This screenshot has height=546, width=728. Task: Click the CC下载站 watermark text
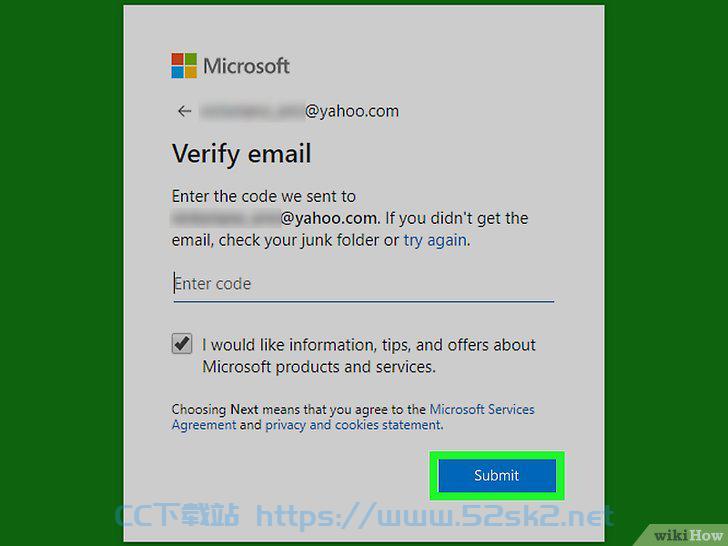[177, 516]
